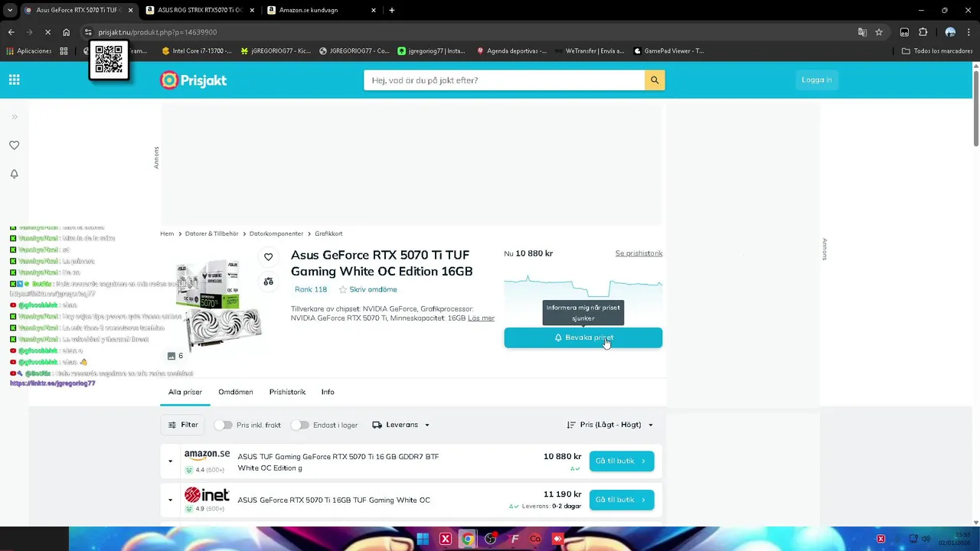980x551 pixels.
Task: Expand the left sidebar with double chevron
Action: coord(14,117)
